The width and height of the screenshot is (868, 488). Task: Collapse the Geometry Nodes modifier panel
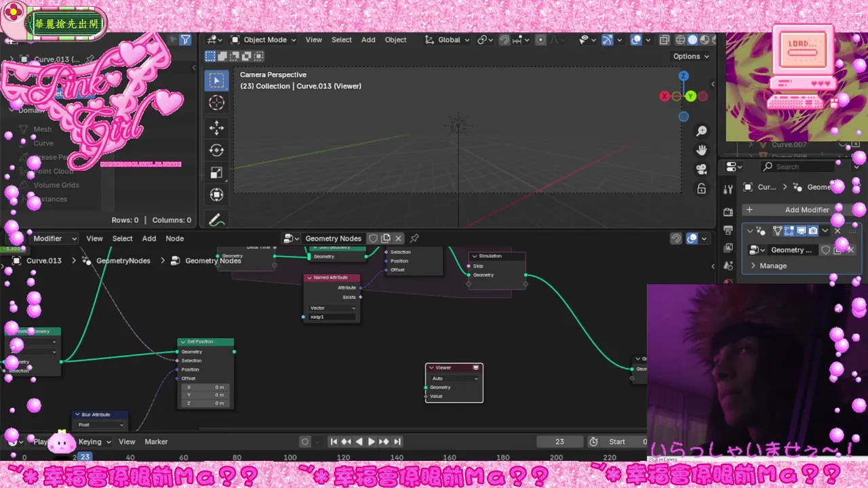tap(750, 230)
